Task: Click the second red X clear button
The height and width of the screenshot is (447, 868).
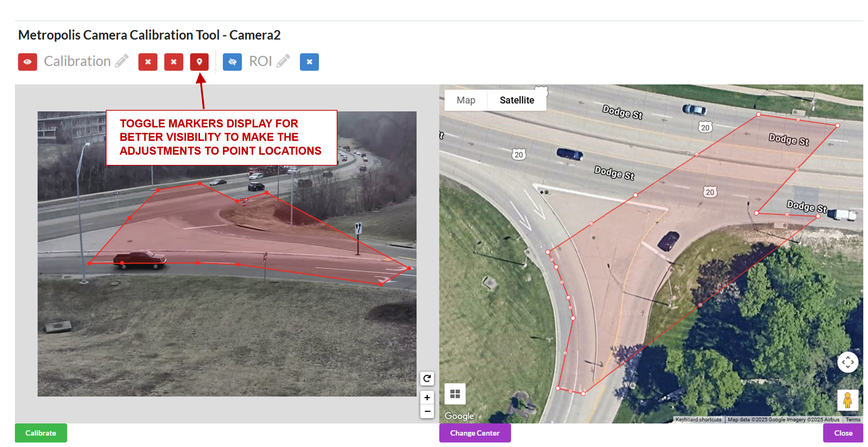Action: (x=173, y=62)
